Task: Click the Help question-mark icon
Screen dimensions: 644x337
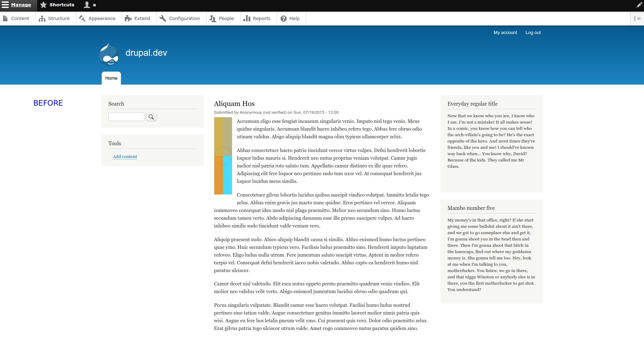Action: (x=283, y=18)
